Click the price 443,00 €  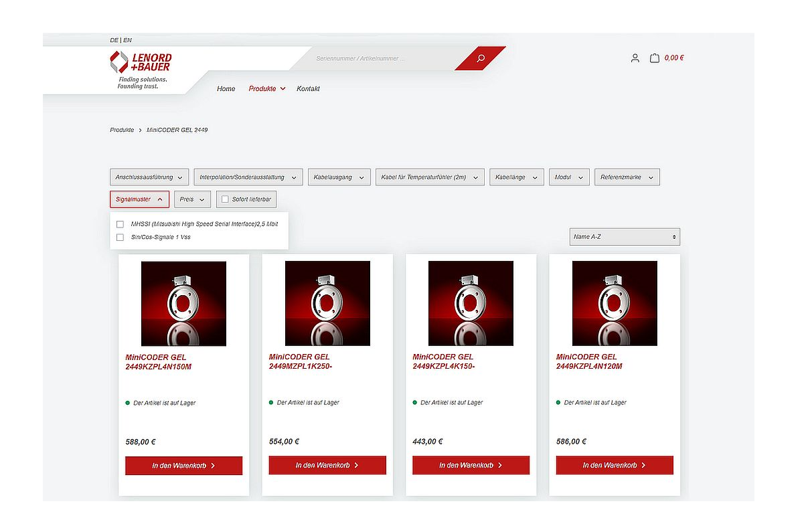(428, 442)
